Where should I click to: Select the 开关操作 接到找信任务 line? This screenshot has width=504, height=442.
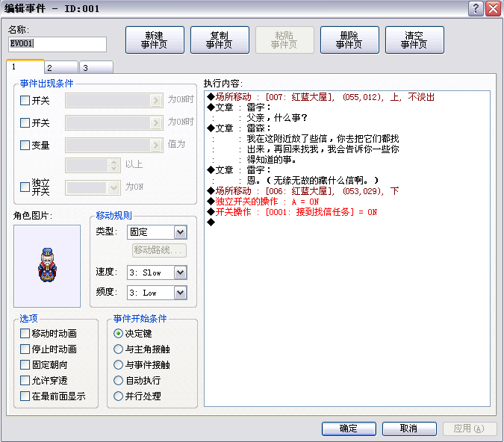[293, 212]
